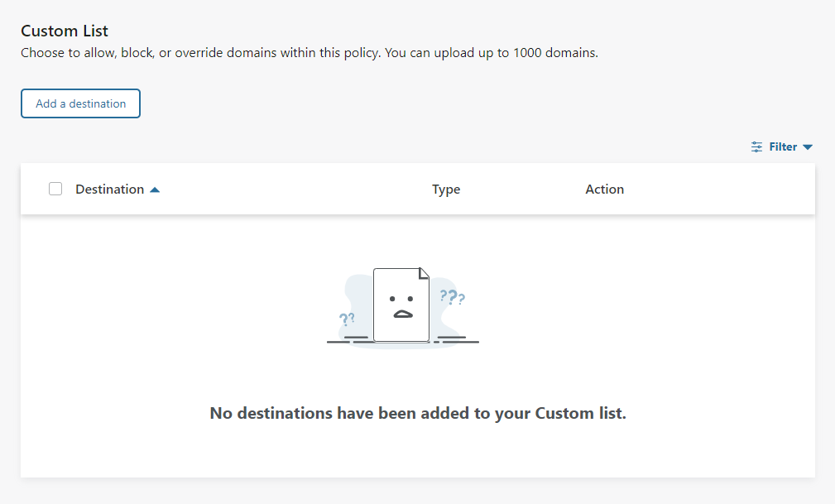Click the ground lines under the document illustration
This screenshot has width=835, height=504.
(x=455, y=339)
